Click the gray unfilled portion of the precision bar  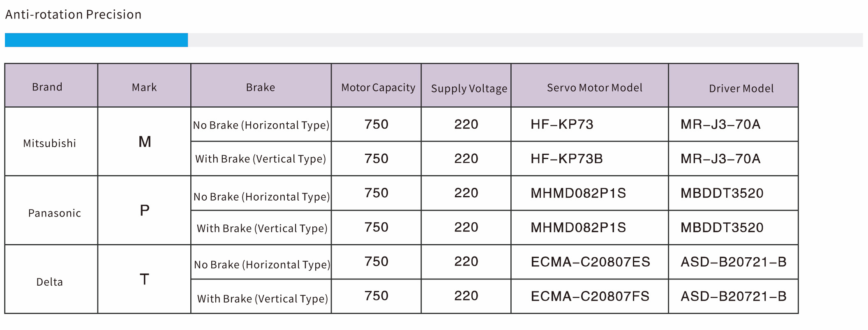pyautogui.click(x=525, y=40)
